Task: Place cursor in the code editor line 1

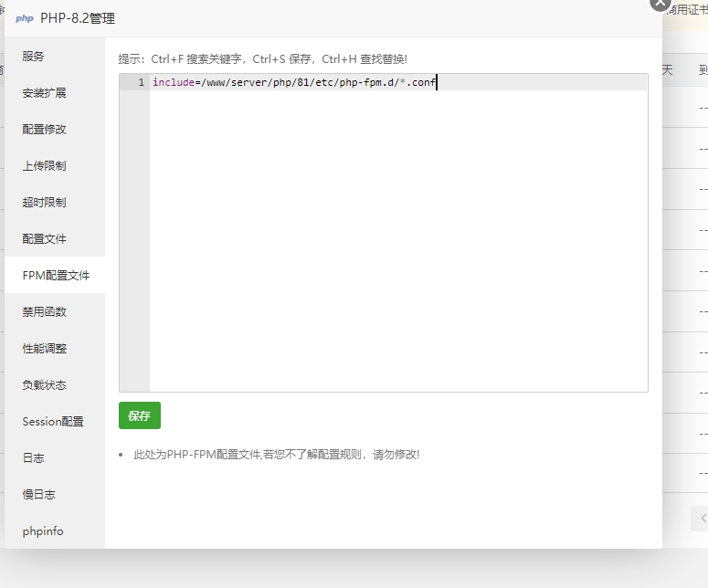Action: [x=398, y=82]
